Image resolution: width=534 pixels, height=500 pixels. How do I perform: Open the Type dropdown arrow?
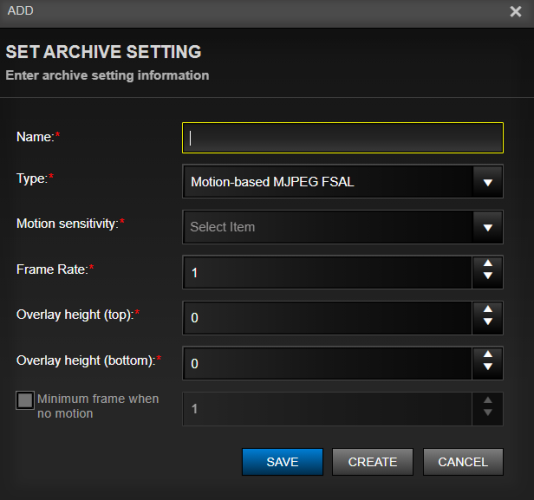click(488, 182)
